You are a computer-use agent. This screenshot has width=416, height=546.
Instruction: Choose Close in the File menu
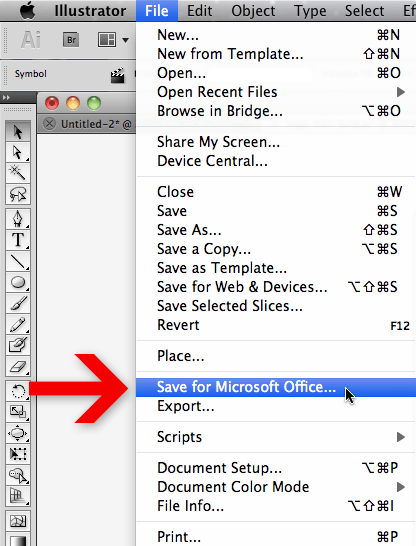coord(276,192)
